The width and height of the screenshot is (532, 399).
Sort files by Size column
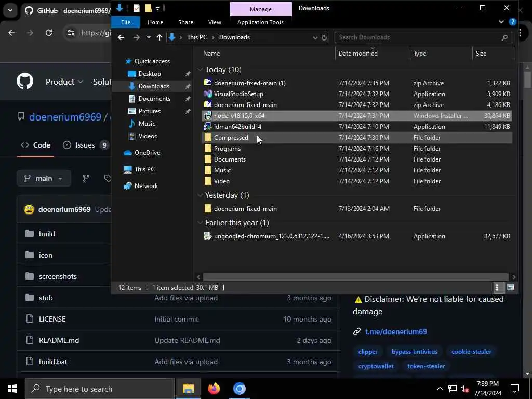[x=481, y=54]
